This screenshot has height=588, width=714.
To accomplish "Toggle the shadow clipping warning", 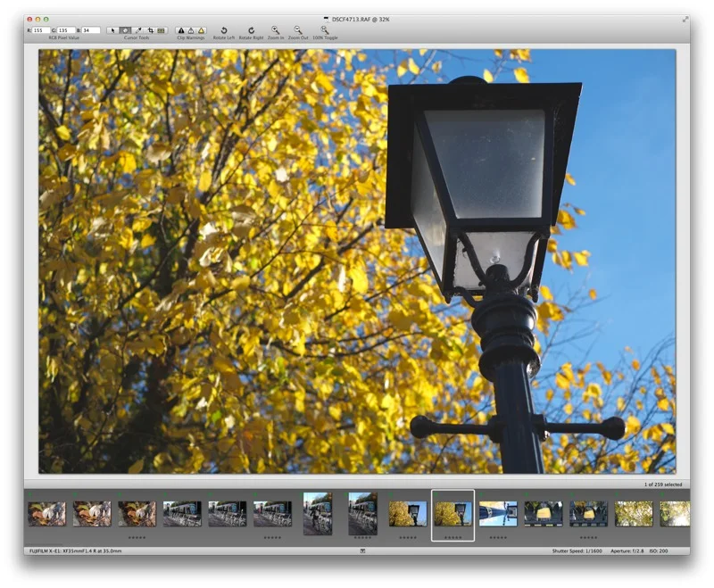I will tap(183, 29).
